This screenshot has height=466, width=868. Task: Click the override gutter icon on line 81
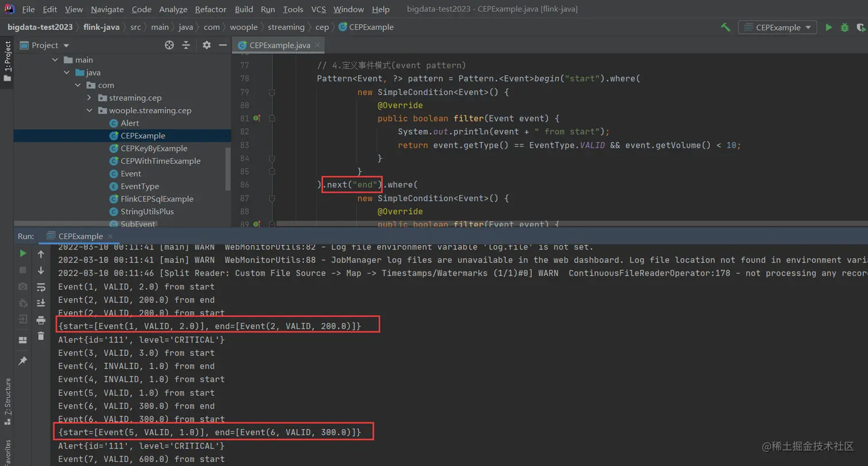tap(257, 118)
